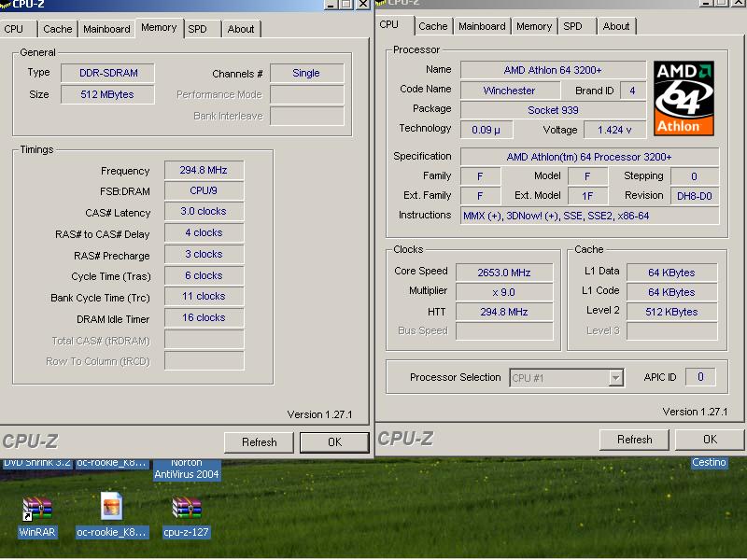The height and width of the screenshot is (560, 747).
Task: Switch to Cache tab in left window
Action: 57,29
